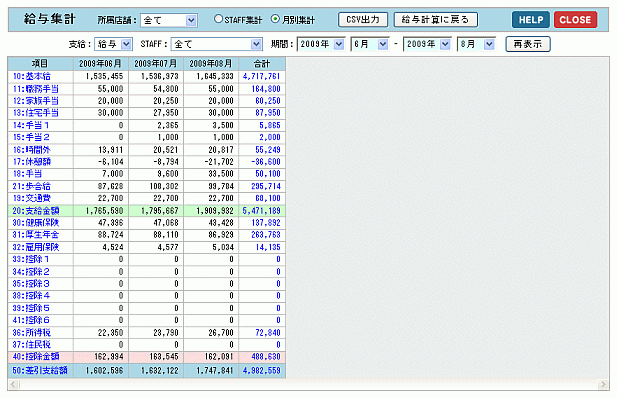
Task: Click the 16:時間外 row link
Action: [31, 150]
